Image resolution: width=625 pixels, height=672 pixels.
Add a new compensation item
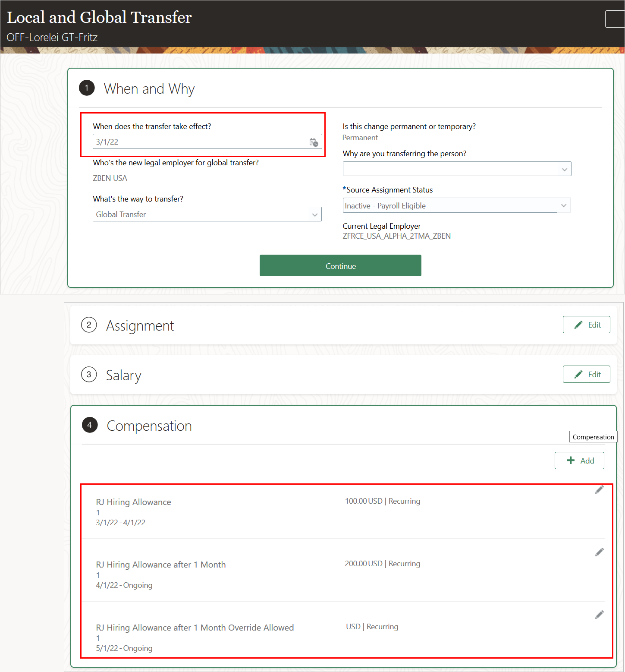(x=579, y=461)
